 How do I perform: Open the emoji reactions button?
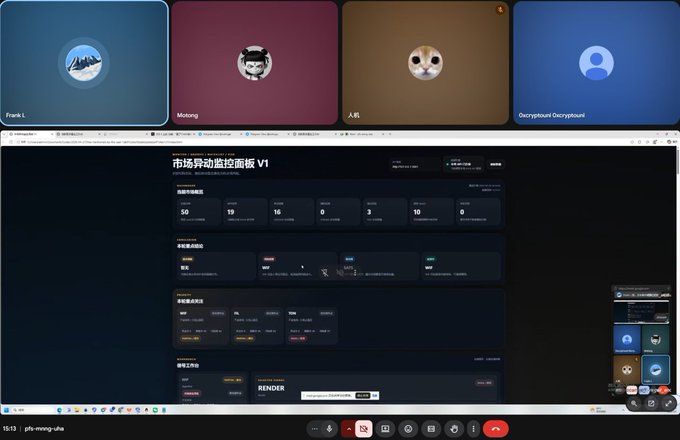[x=408, y=429]
